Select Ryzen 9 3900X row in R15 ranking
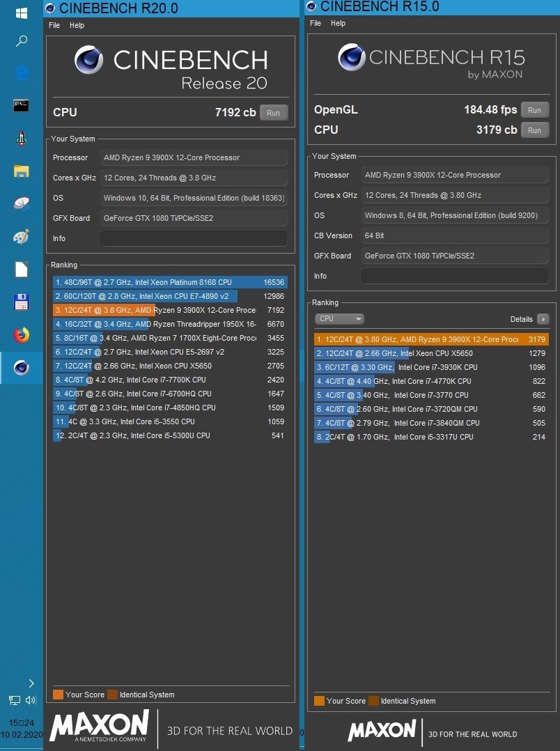Screen dimensions: 560x751 pyautogui.click(x=431, y=339)
